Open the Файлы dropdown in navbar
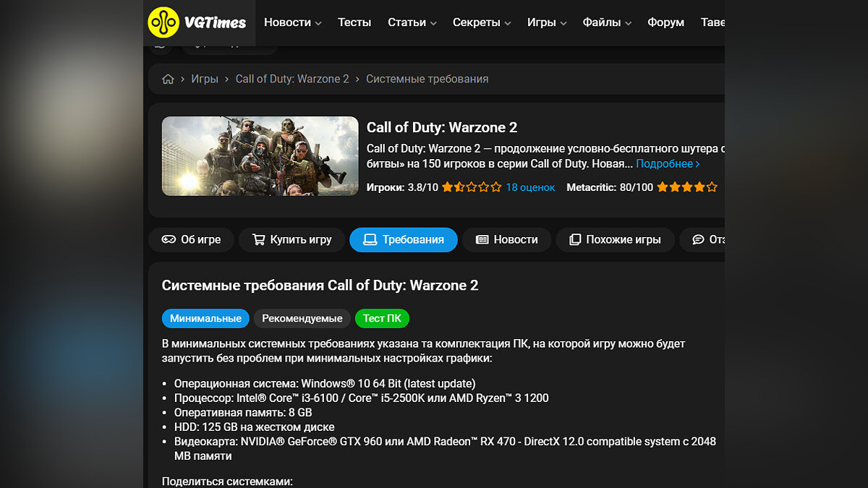This screenshot has width=868, height=488. (x=607, y=22)
